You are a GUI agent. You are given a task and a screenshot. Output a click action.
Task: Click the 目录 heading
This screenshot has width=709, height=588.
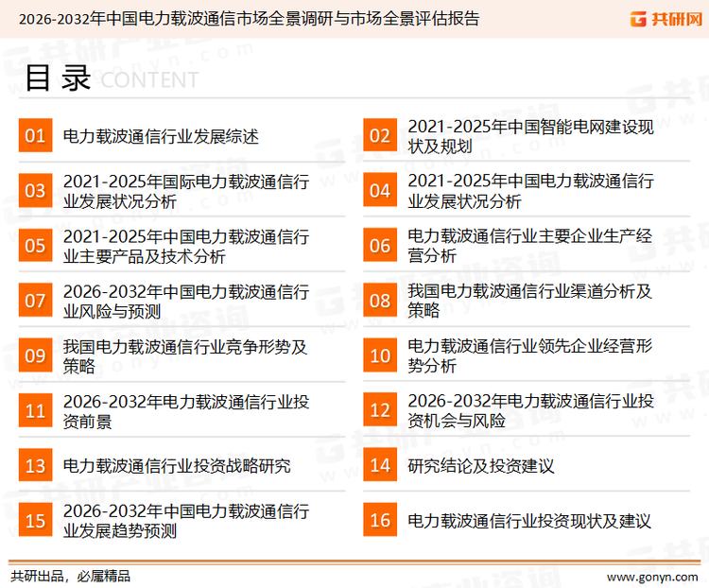point(58,78)
